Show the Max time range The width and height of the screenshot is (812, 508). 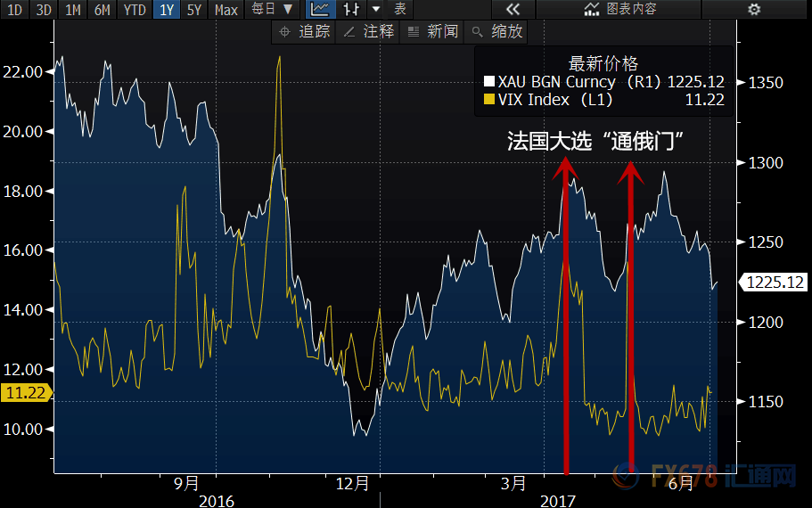(226, 9)
